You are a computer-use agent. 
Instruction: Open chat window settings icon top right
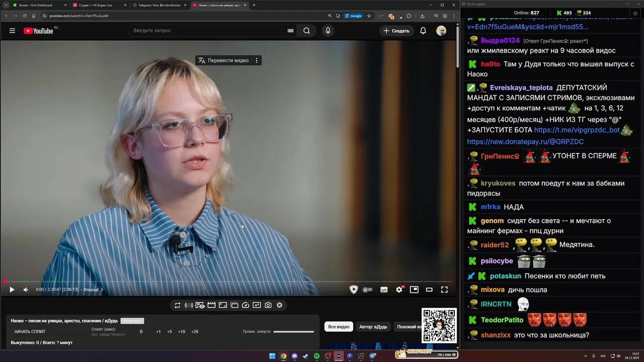pos(635,13)
